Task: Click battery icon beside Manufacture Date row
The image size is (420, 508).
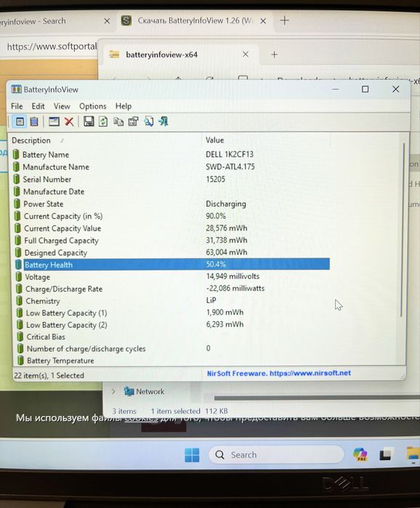Action: 17,191
